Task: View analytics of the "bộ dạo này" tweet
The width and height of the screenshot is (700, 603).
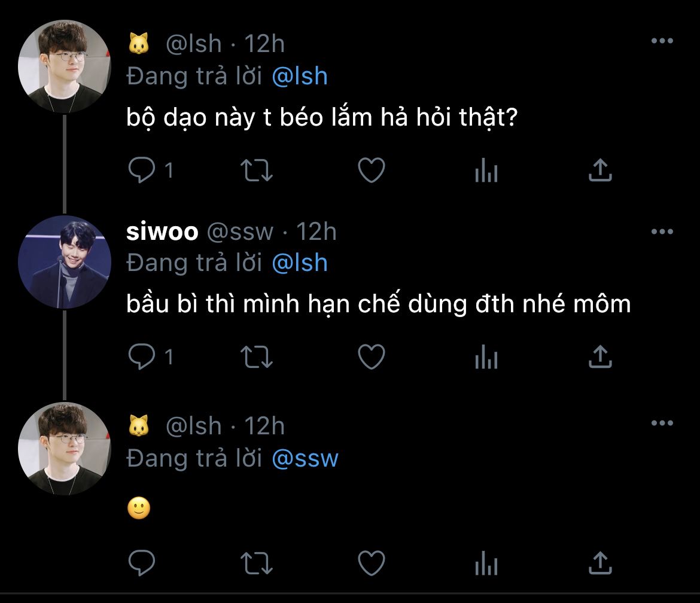Action: tap(486, 171)
